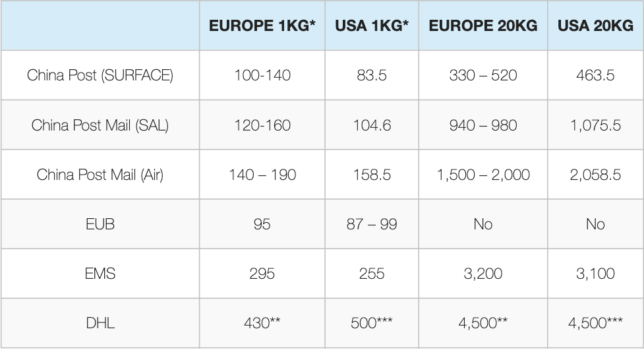Select the 83.5 price cell

click(x=372, y=75)
